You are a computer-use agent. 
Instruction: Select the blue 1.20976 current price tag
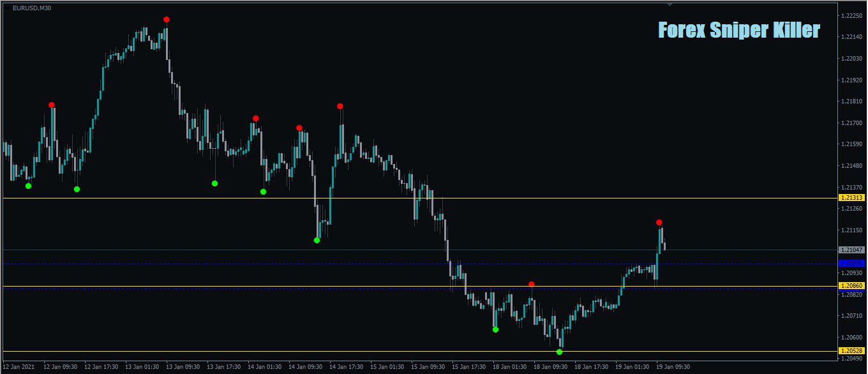(x=851, y=262)
